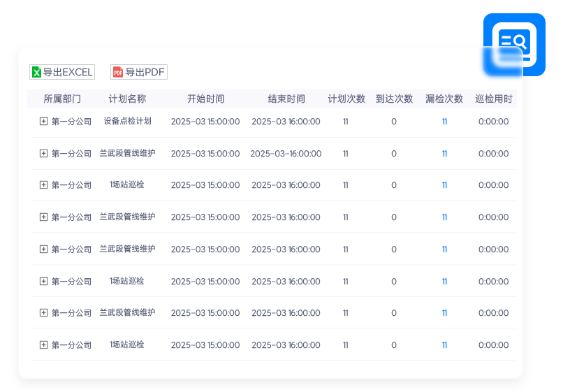Click the green Excel icon
570x392 pixels.
(36, 72)
